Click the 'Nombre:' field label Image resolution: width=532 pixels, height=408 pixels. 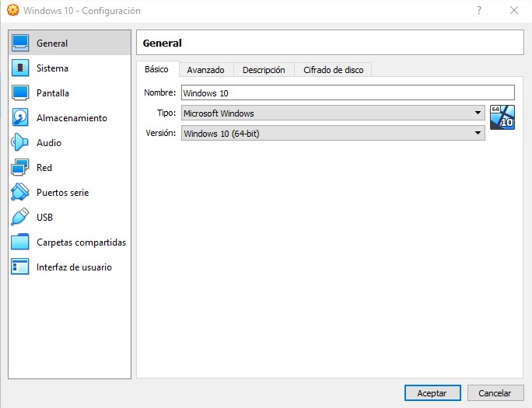pos(159,92)
